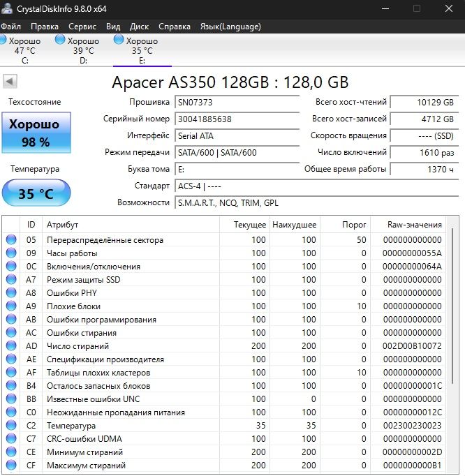Image resolution: width=465 pixels, height=476 pixels.
Task: Click status orb for A9 Плохие блоки
Action: (11, 306)
